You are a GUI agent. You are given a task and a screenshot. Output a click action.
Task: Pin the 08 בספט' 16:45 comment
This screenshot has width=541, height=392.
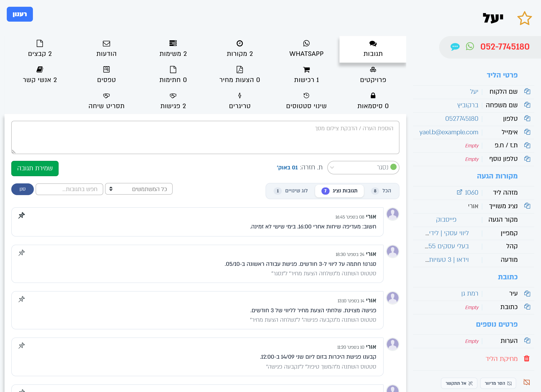click(x=22, y=215)
